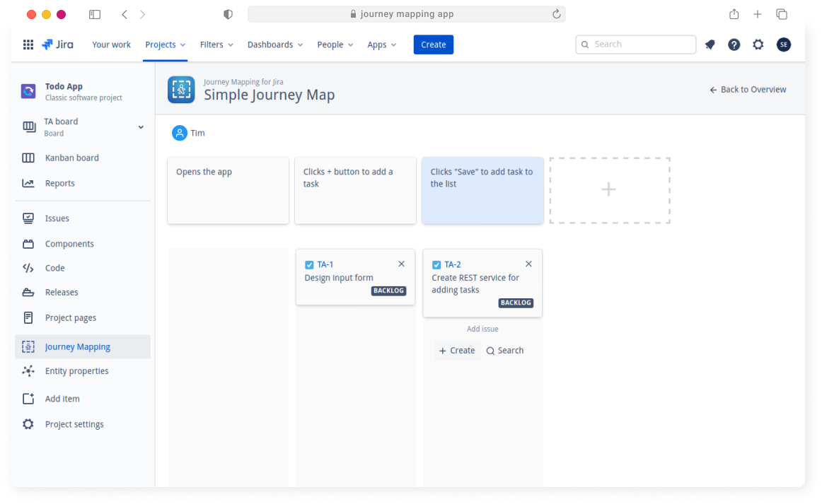822x504 pixels.
Task: Expand the TA board switcher chevron
Action: (141, 127)
